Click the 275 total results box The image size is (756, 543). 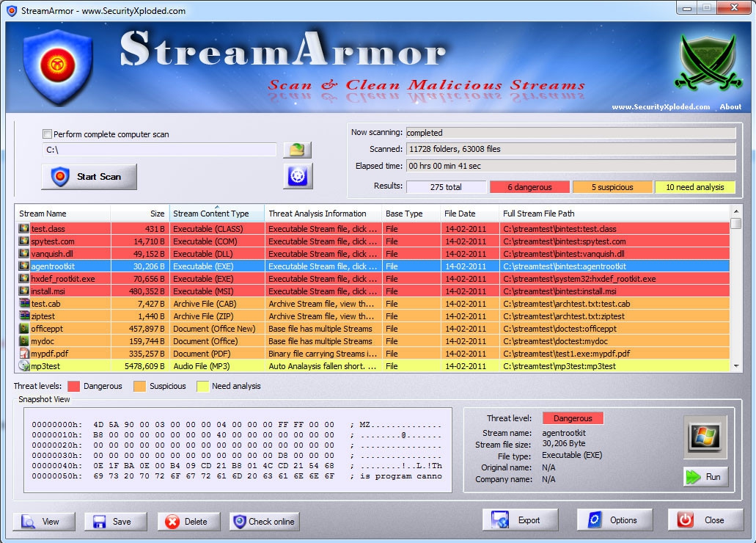[x=446, y=187]
